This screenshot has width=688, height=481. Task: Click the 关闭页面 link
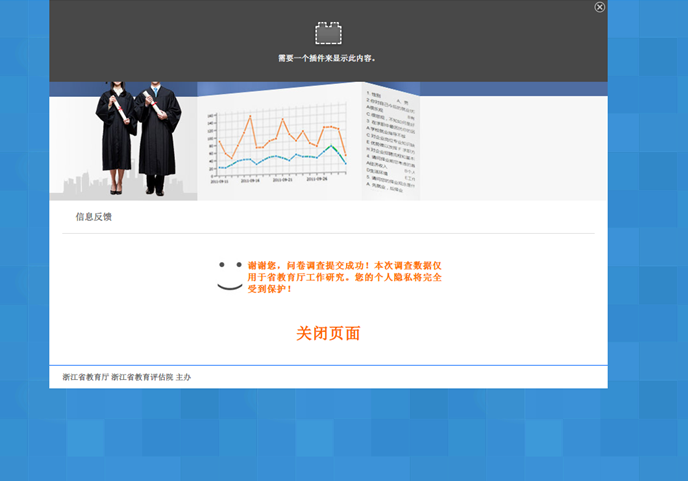pos(328,333)
